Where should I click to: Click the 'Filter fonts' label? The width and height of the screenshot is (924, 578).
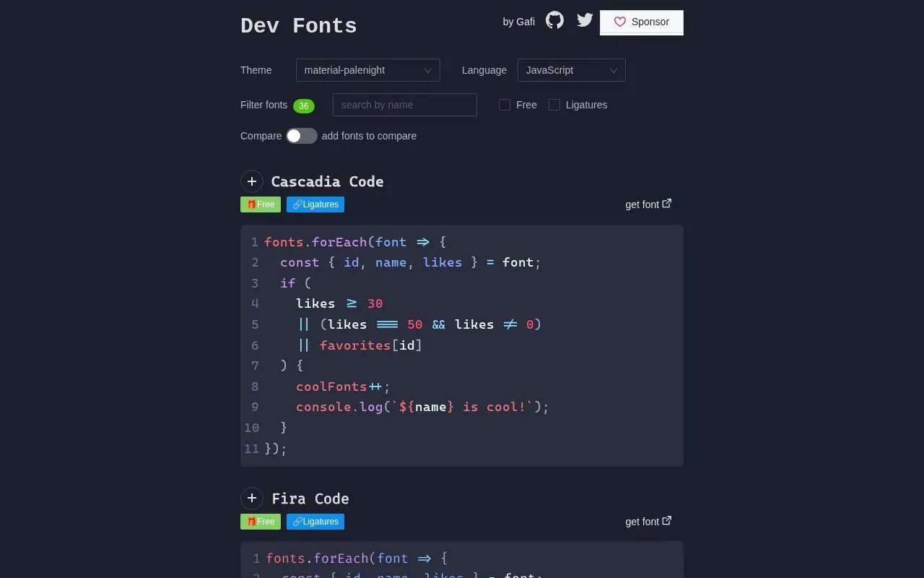point(263,105)
